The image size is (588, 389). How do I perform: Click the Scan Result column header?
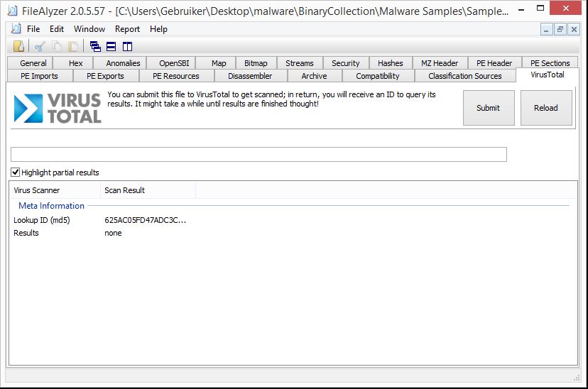coord(148,190)
